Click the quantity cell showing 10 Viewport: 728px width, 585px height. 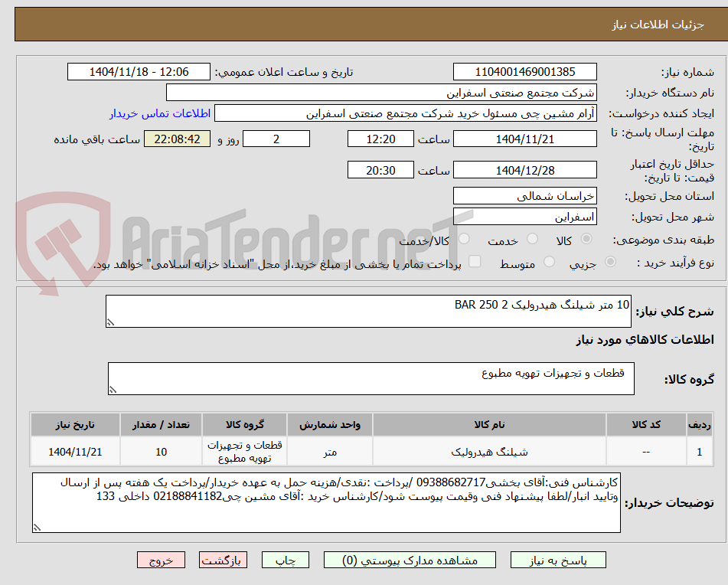(161, 452)
